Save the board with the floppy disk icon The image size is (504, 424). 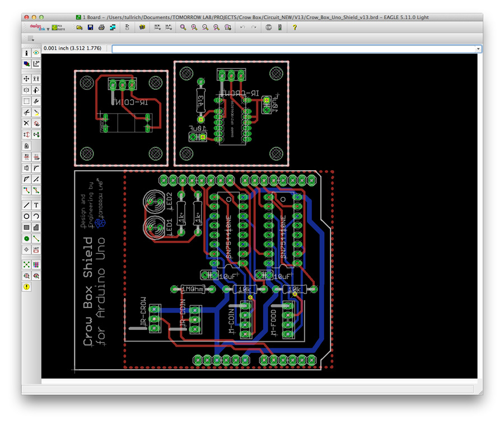point(90,27)
